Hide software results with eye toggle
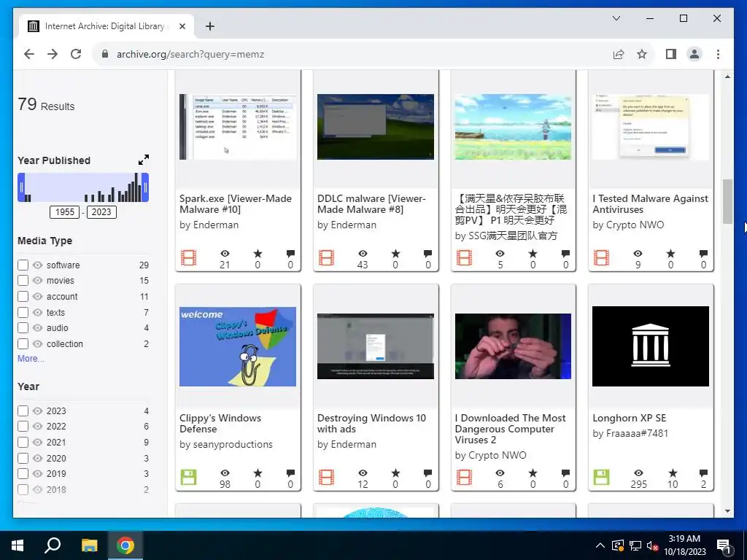This screenshot has width=747, height=560. click(x=38, y=265)
